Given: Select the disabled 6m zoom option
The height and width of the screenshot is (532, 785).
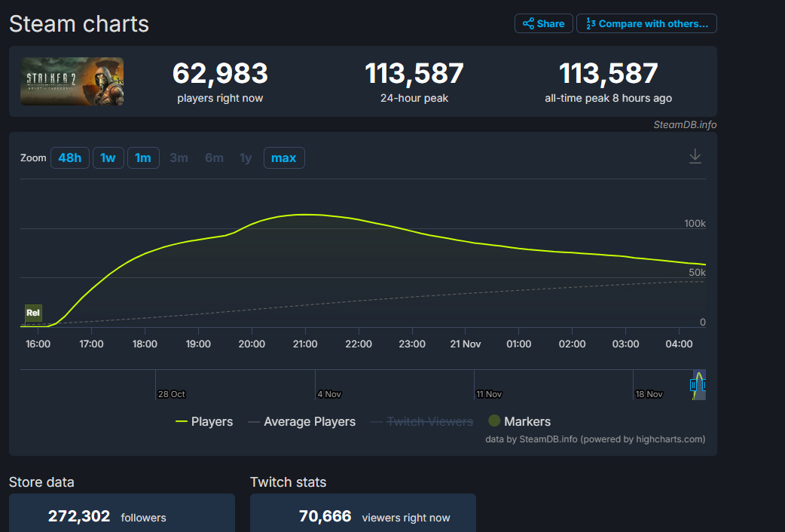Looking at the screenshot, I should [x=214, y=157].
